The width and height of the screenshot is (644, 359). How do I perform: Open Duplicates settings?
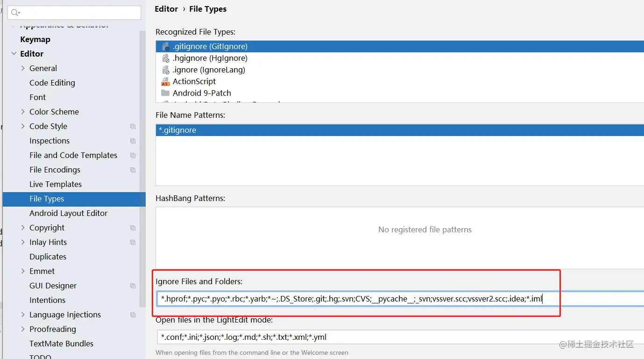click(x=48, y=257)
